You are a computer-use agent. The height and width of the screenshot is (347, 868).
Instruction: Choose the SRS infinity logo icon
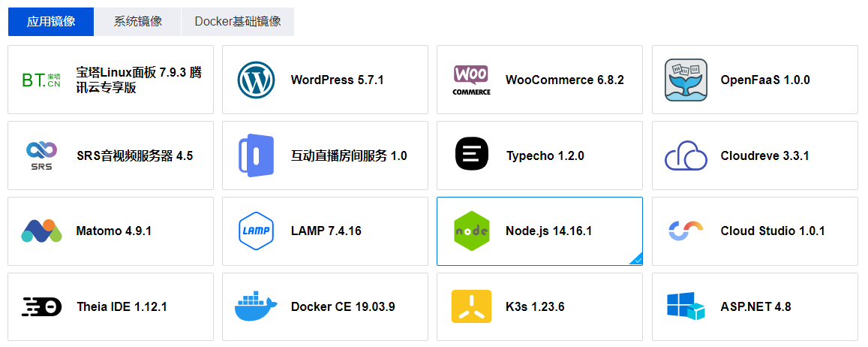41,155
